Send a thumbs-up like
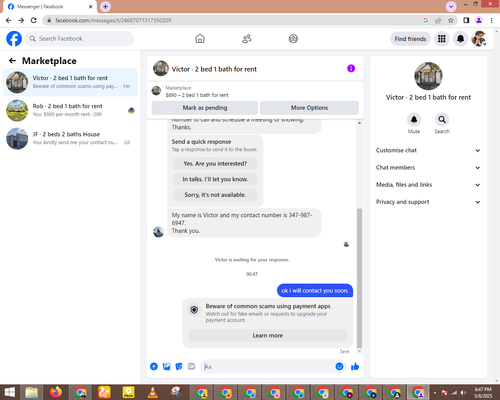Image resolution: width=500 pixels, height=400 pixels. (355, 367)
